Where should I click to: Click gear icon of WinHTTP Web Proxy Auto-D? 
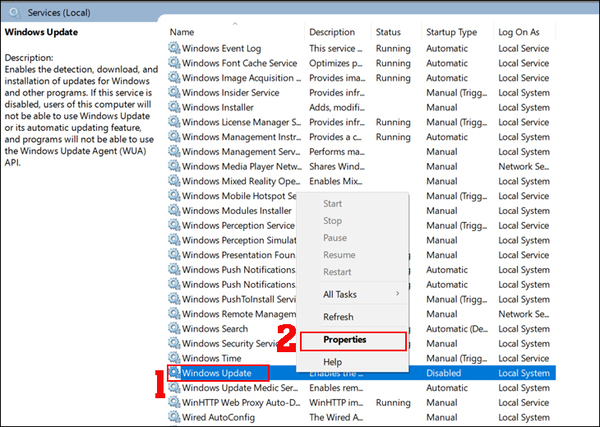[x=174, y=402]
